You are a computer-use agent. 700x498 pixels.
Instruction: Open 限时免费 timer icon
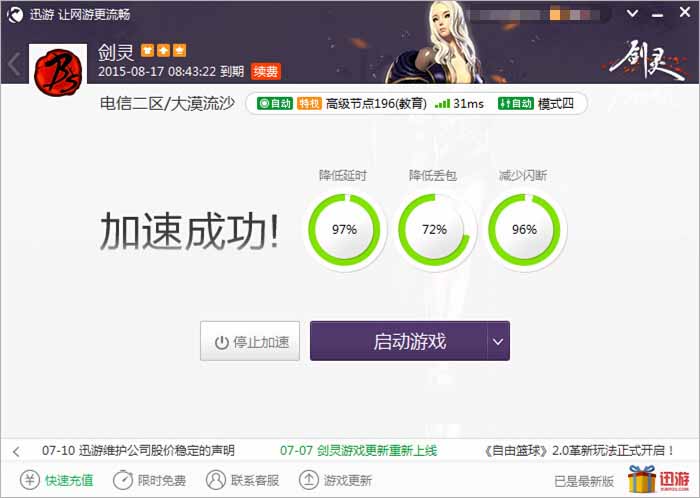122,480
